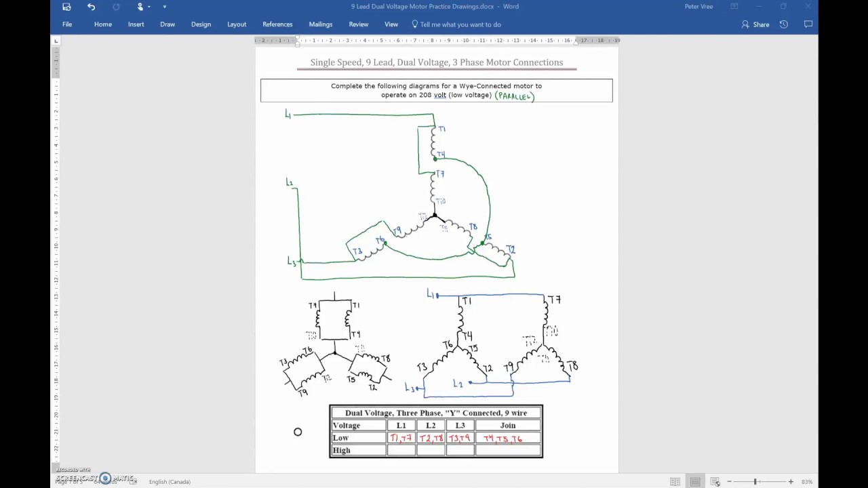Image resolution: width=868 pixels, height=488 pixels.
Task: Expand Customize Quick Access Toolbar arrow
Action: click(x=164, y=7)
